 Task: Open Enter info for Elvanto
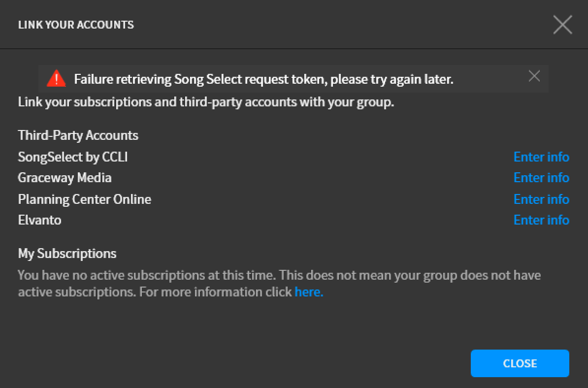tap(541, 220)
